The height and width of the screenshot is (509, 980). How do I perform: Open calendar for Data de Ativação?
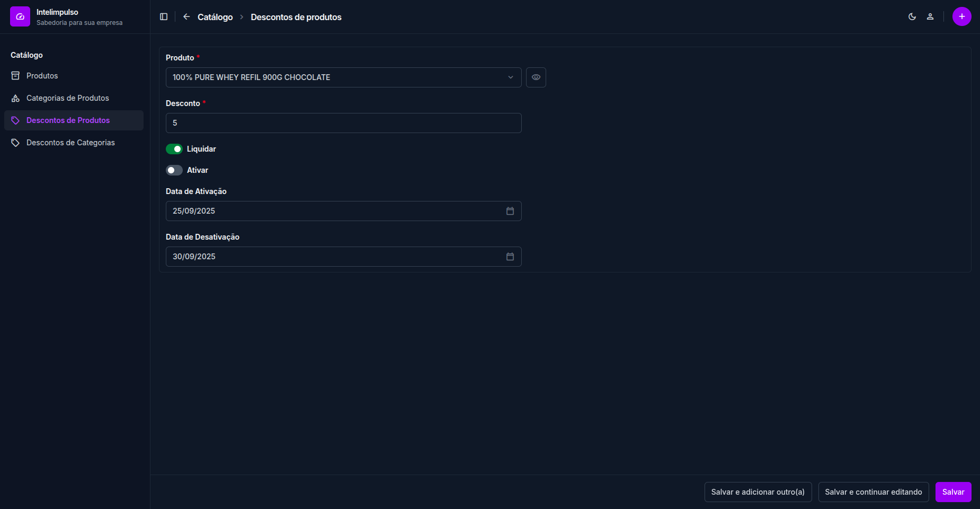pos(510,211)
